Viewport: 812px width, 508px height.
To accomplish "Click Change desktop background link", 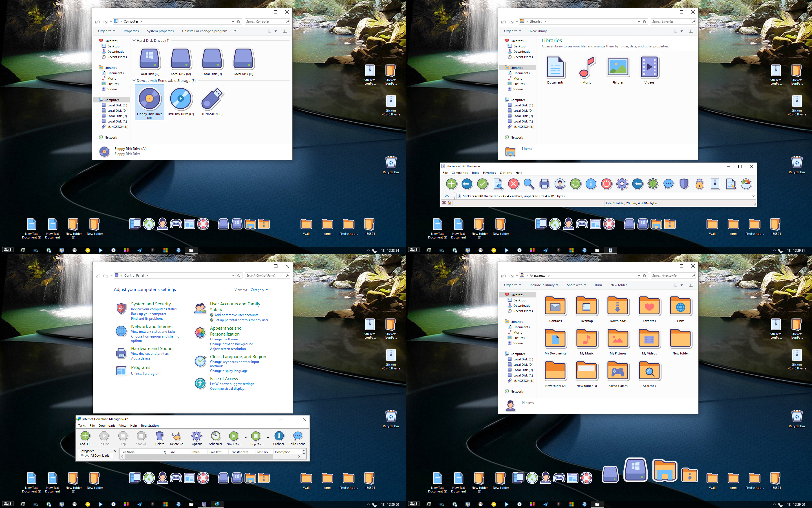I will [231, 344].
